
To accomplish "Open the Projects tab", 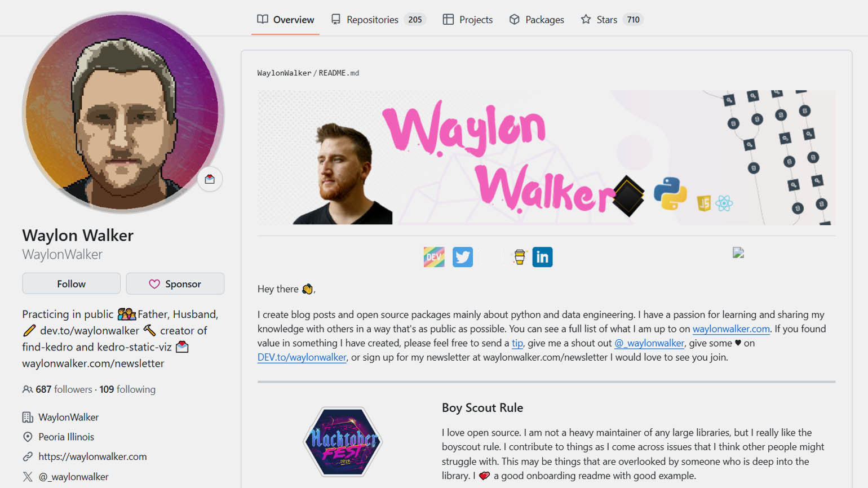I will (x=468, y=20).
